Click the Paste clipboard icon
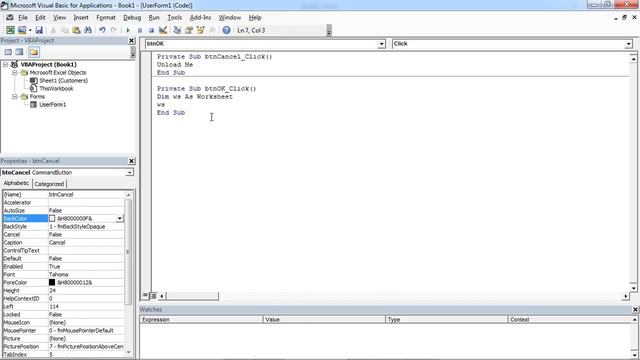This screenshot has width=640, height=360. click(x=76, y=30)
